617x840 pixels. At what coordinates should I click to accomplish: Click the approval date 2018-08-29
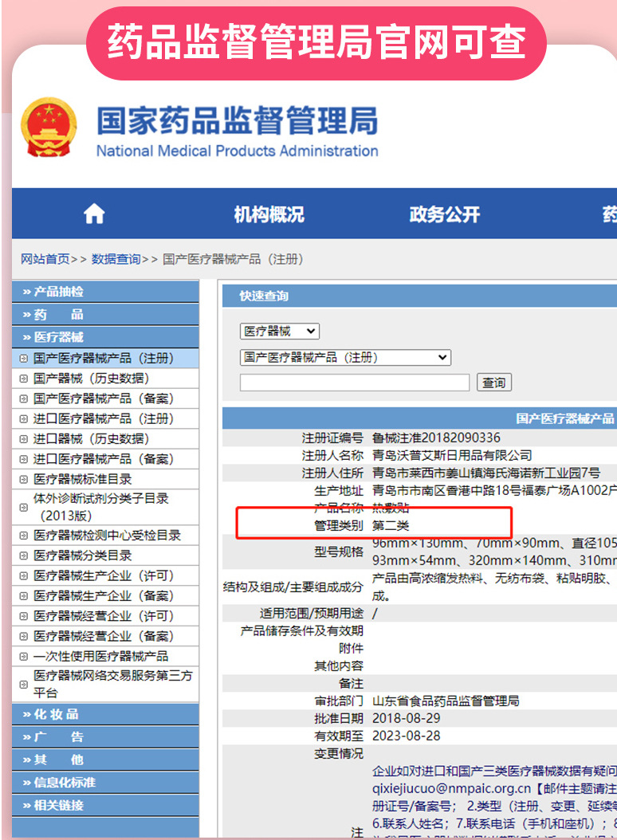[407, 718]
